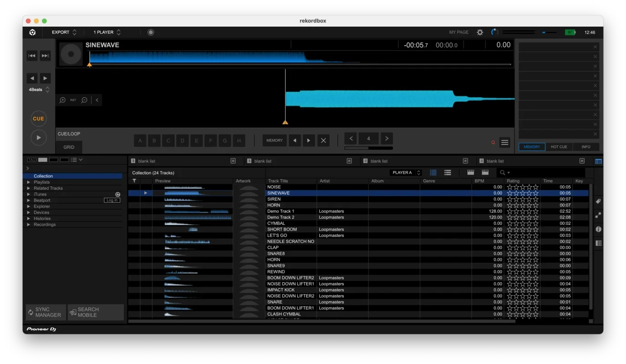
Task: Switch to the CUE/LOOP tab
Action: (69, 134)
